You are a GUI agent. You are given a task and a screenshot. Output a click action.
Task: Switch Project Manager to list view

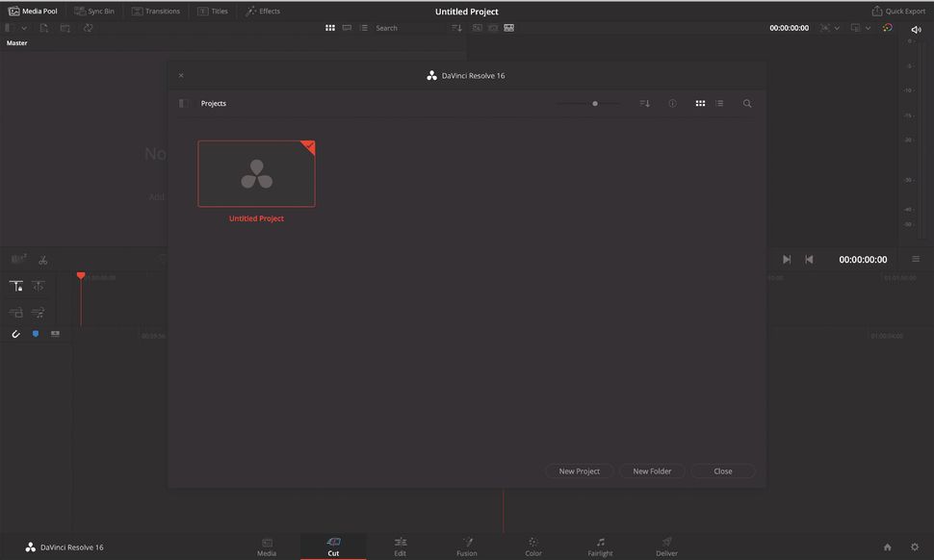(718, 103)
